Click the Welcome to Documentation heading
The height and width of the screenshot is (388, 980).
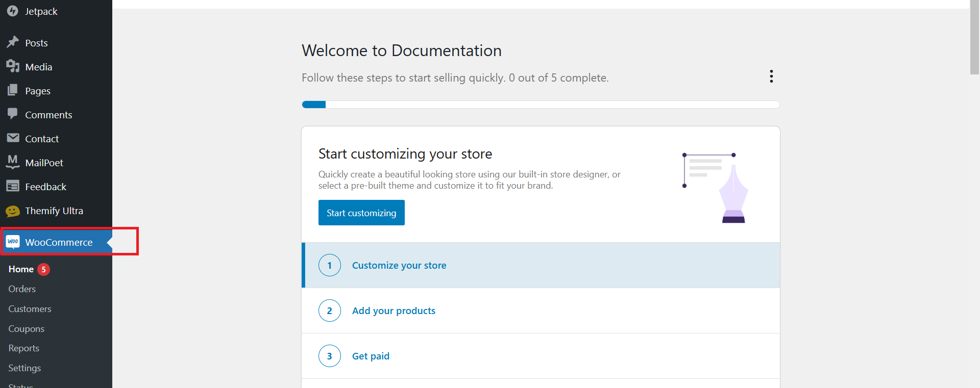click(402, 50)
